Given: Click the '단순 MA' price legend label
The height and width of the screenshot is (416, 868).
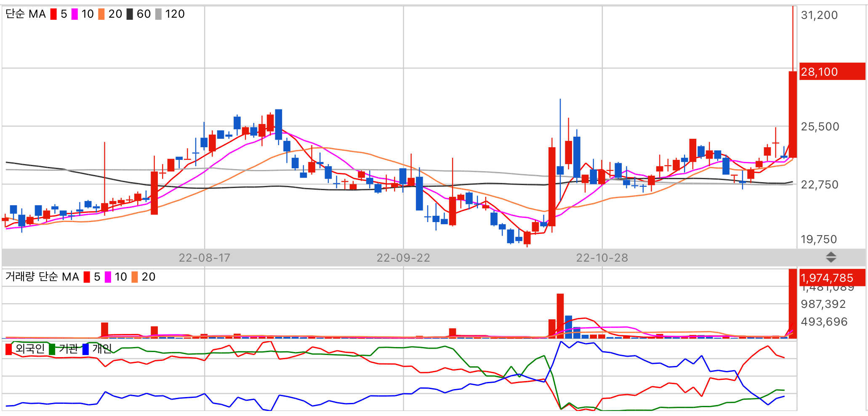Looking at the screenshot, I should pyautogui.click(x=25, y=14).
